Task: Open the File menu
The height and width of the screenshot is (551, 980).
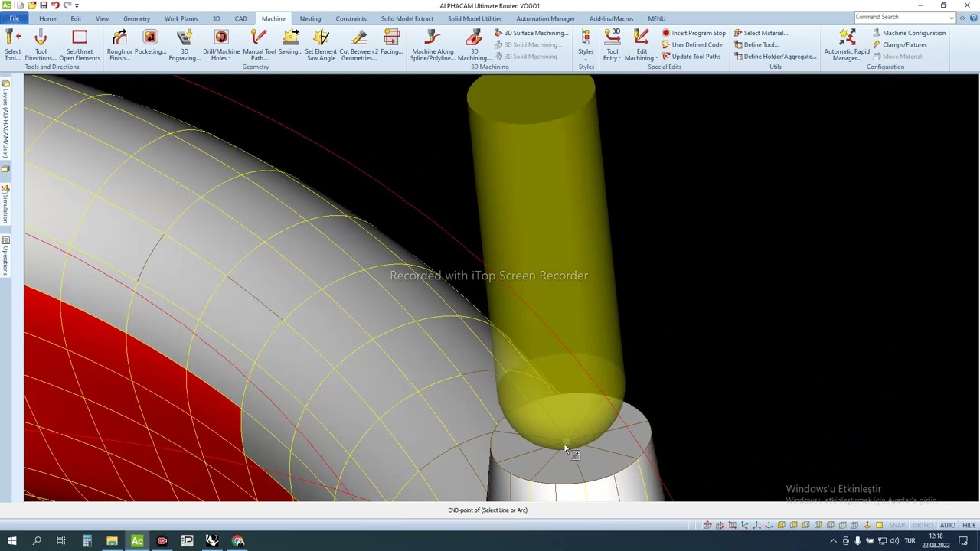Action: click(14, 18)
